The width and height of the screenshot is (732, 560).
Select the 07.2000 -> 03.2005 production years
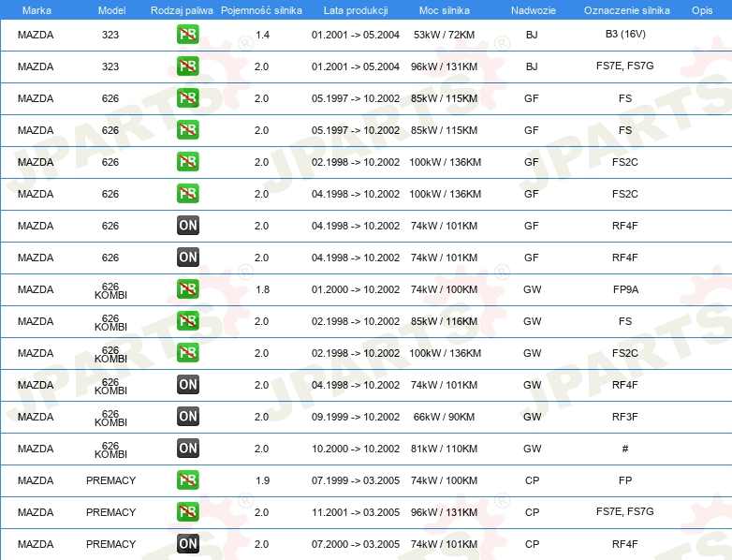[x=356, y=544]
